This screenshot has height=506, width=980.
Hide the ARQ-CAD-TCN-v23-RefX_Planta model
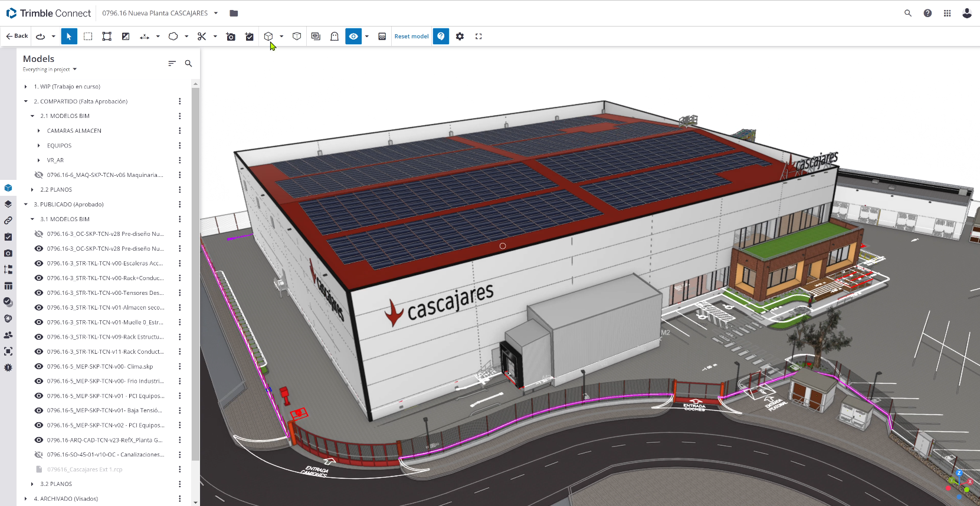(x=39, y=440)
